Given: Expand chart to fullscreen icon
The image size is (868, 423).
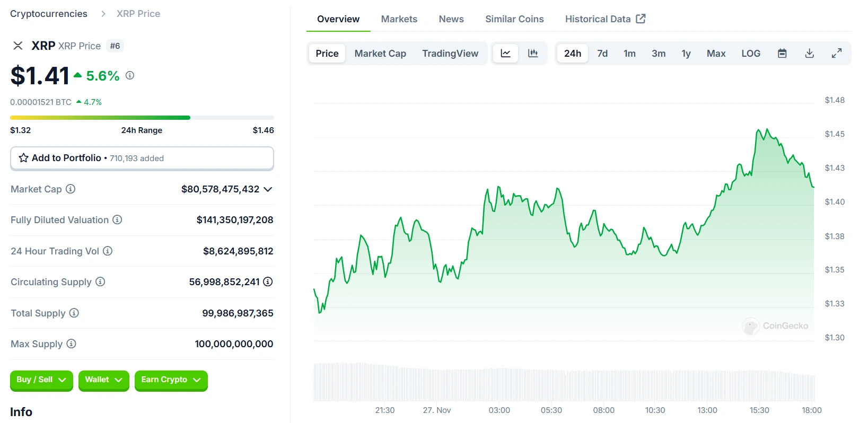Looking at the screenshot, I should coord(837,53).
